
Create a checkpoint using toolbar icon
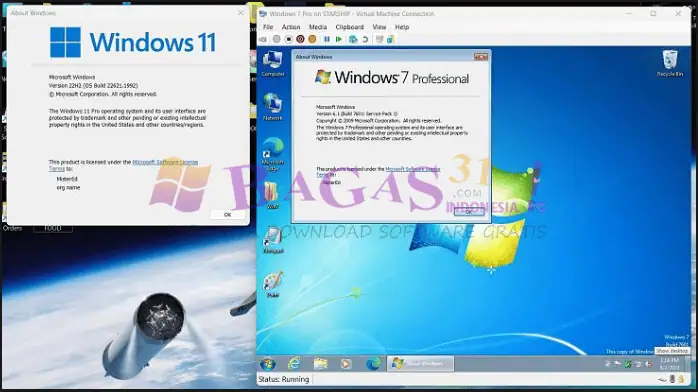coord(353,40)
